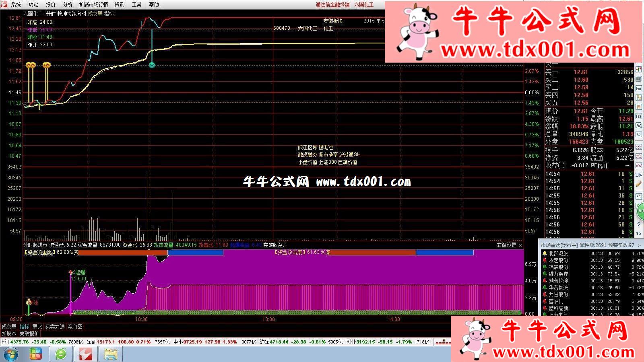Select 北部湾旅 in market radar list

pyautogui.click(x=558, y=253)
